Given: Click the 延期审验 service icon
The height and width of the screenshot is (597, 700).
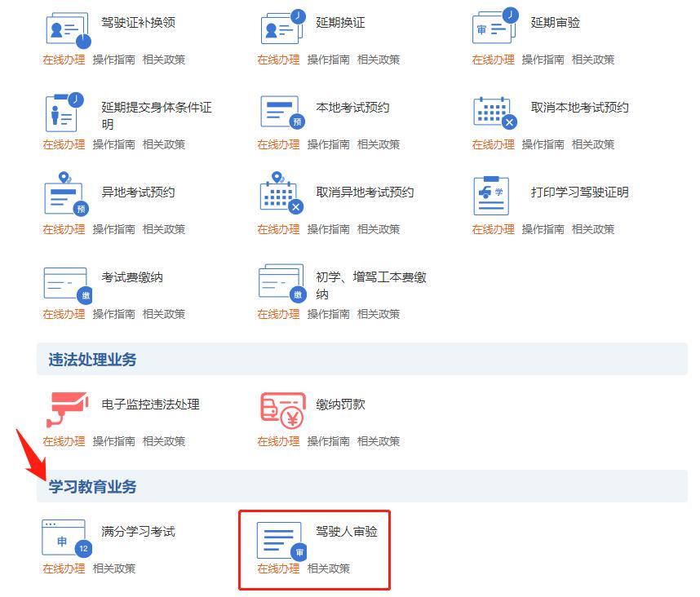Looking at the screenshot, I should pyautogui.click(x=494, y=26).
